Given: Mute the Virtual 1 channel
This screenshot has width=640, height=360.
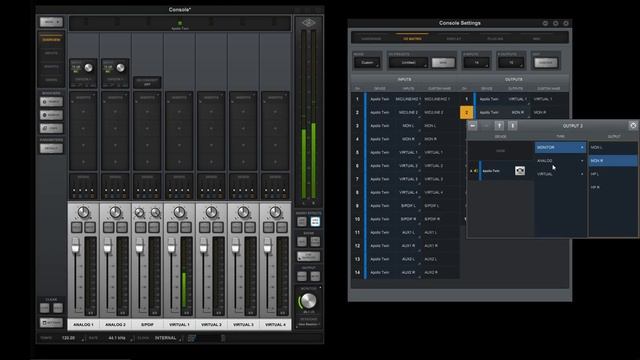Looking at the screenshot, I should (x=186, y=227).
